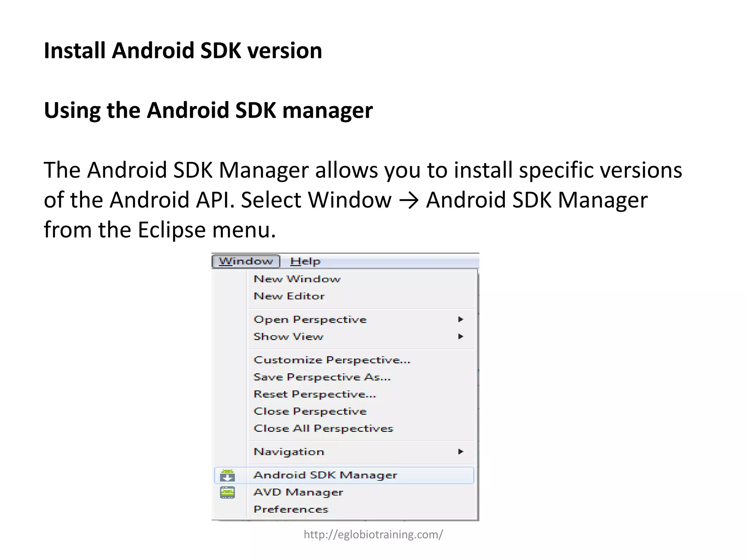This screenshot has height=560, width=747.
Task: Open the Help menu
Action: click(305, 261)
